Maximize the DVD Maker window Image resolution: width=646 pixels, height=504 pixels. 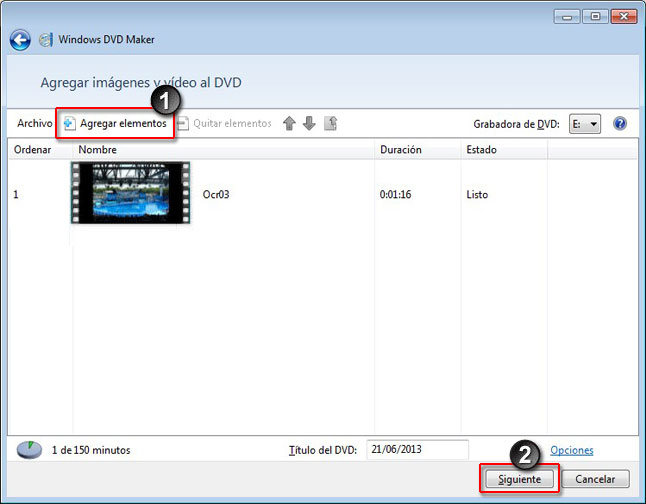[595, 17]
